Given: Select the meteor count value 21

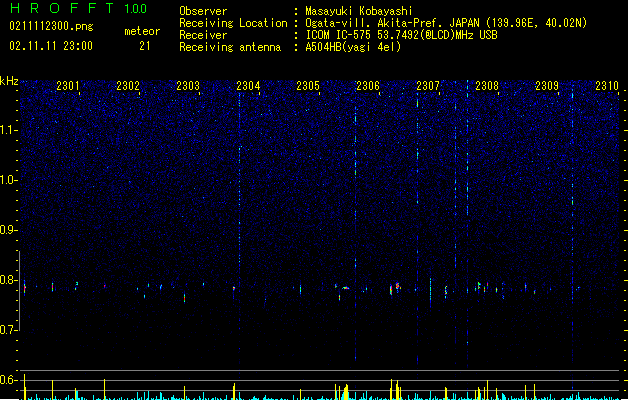Looking at the screenshot, I should 145,46.
